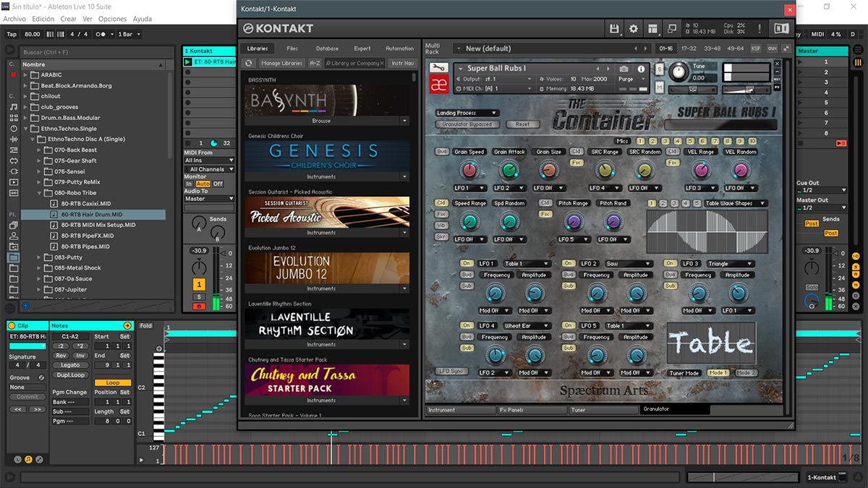This screenshot has height=488, width=868.
Task: Click the Native Instruments logo icon
Action: coord(781,29)
